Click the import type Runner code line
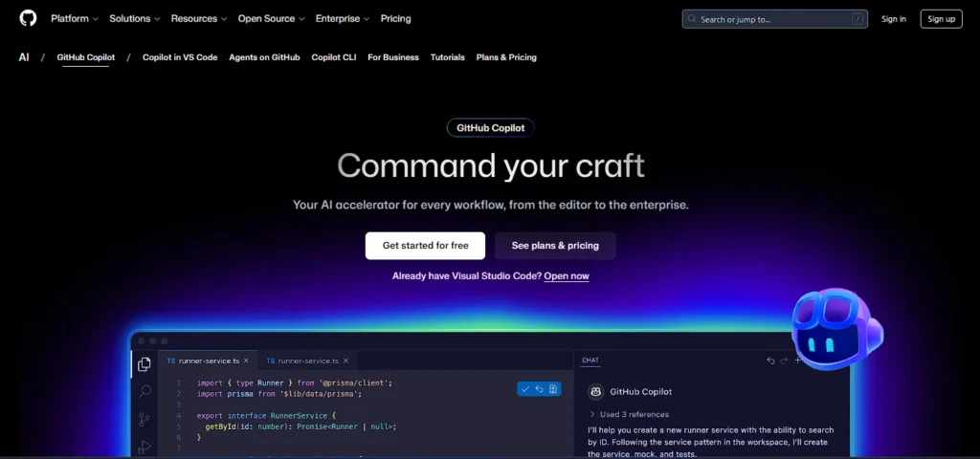This screenshot has height=459, width=980. [x=295, y=382]
